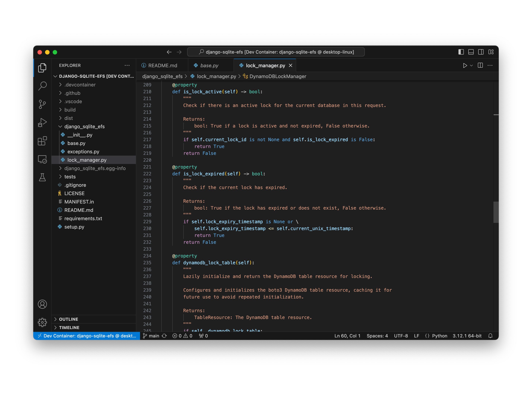Click django_sqlite_efs breadcrumb segment
The height and width of the screenshot is (399, 532).
(x=162, y=76)
